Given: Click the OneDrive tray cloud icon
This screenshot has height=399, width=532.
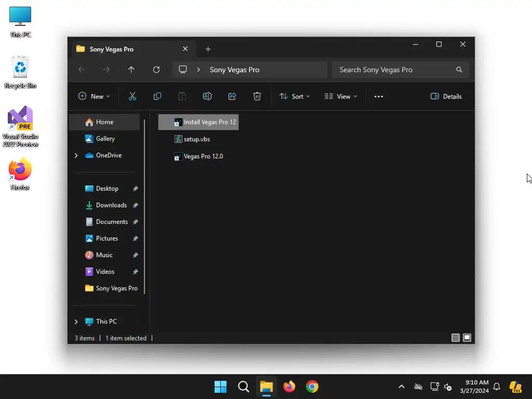Looking at the screenshot, I should [x=418, y=387].
